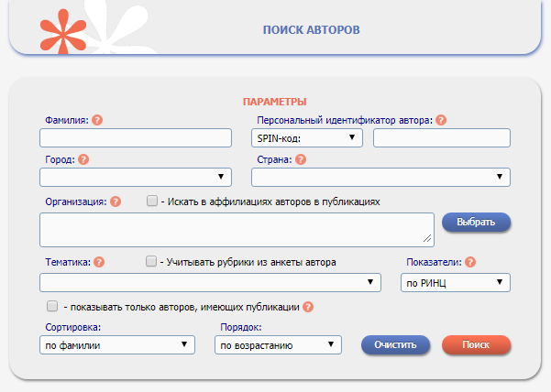The width and height of the screenshot is (551, 392).
Task: Check 'показывать только авторов, имеющих публикации'
Action: coord(52,307)
